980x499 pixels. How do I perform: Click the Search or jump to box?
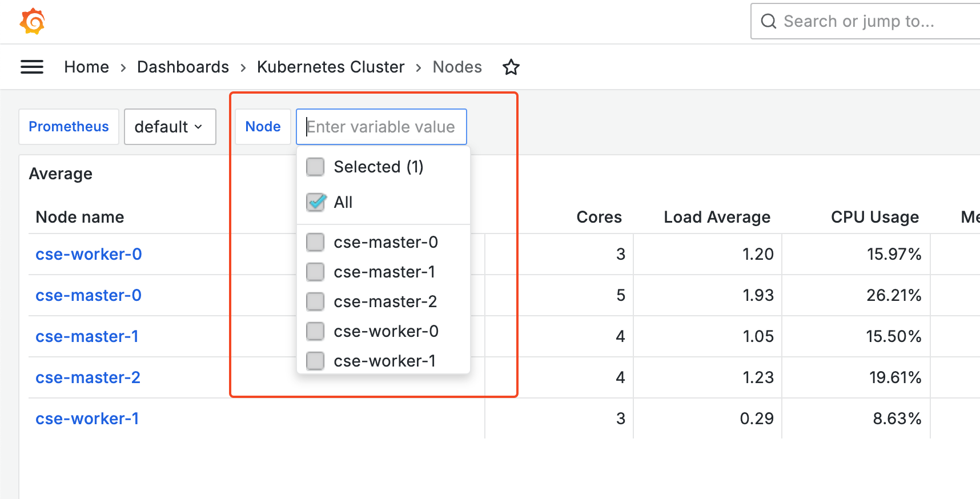point(868,22)
